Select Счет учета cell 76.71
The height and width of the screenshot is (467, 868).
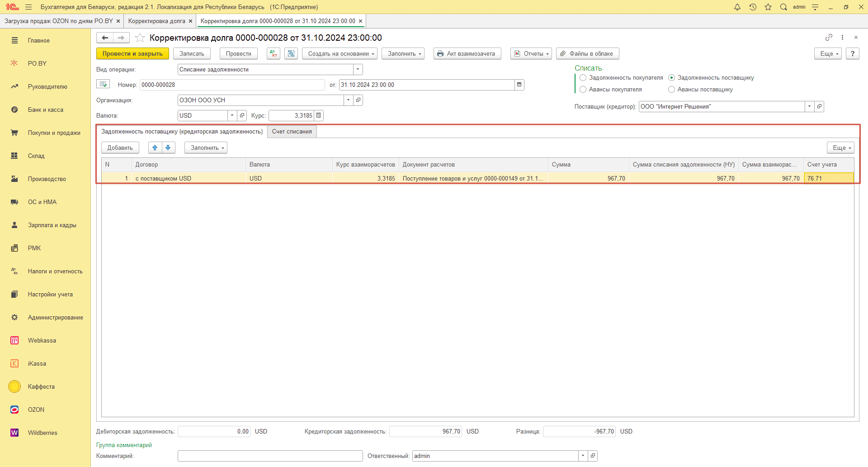829,178
